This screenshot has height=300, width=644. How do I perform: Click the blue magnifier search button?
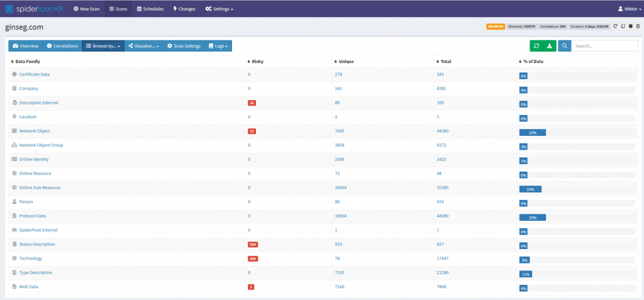tap(565, 46)
